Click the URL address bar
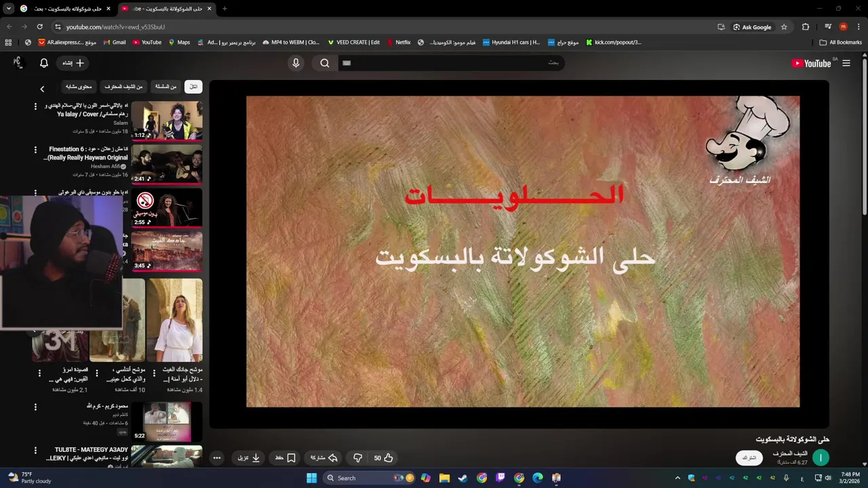This screenshot has width=868, height=488. click(x=380, y=27)
